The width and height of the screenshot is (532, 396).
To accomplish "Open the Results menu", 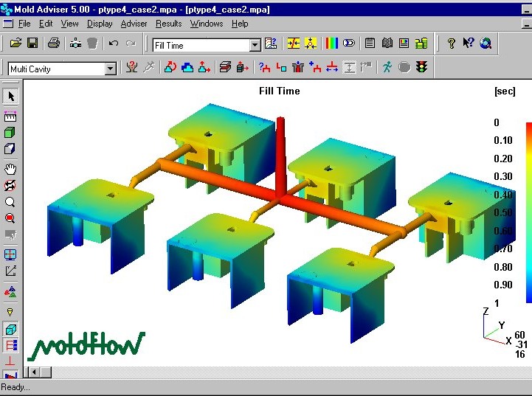I will point(169,24).
